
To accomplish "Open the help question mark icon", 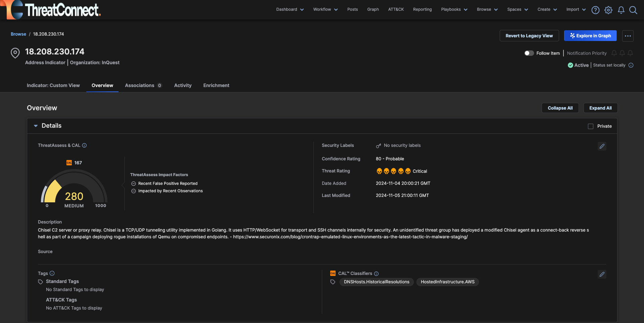I will click(595, 10).
